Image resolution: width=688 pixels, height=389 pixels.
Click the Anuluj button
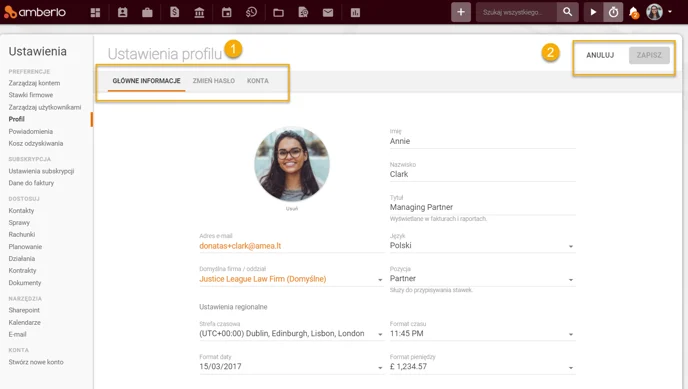[600, 55]
